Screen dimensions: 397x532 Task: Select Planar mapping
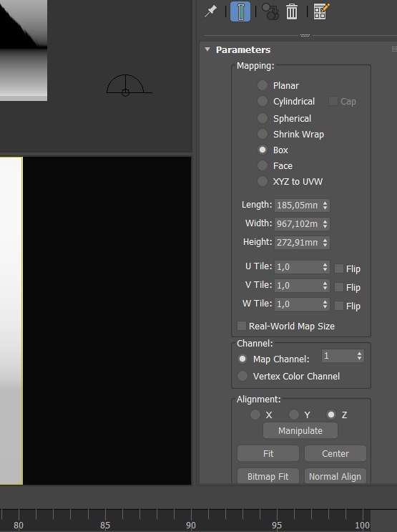(x=263, y=85)
